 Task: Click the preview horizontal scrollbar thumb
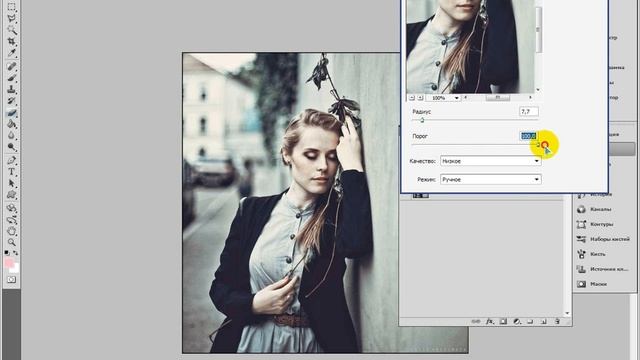(498, 98)
